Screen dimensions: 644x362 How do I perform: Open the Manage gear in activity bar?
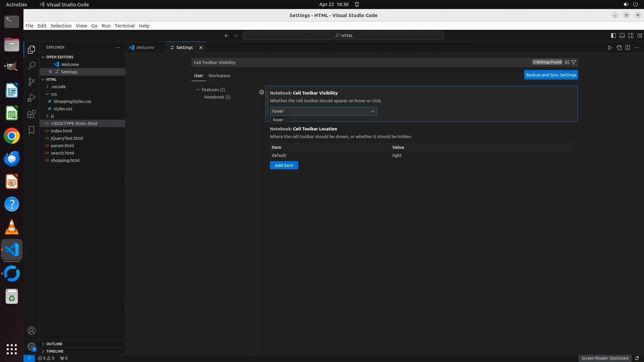[x=32, y=347]
